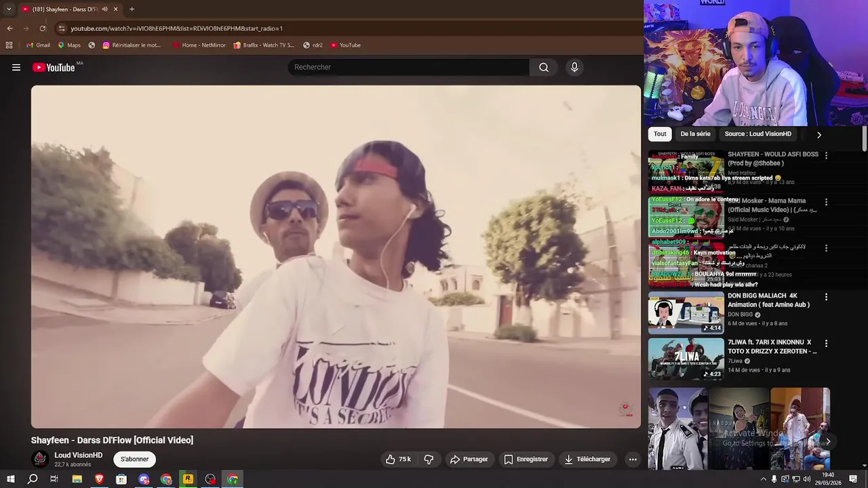Click the YouTube page vertical scrollbar
Screen dimensions: 868x488
pos(864,139)
